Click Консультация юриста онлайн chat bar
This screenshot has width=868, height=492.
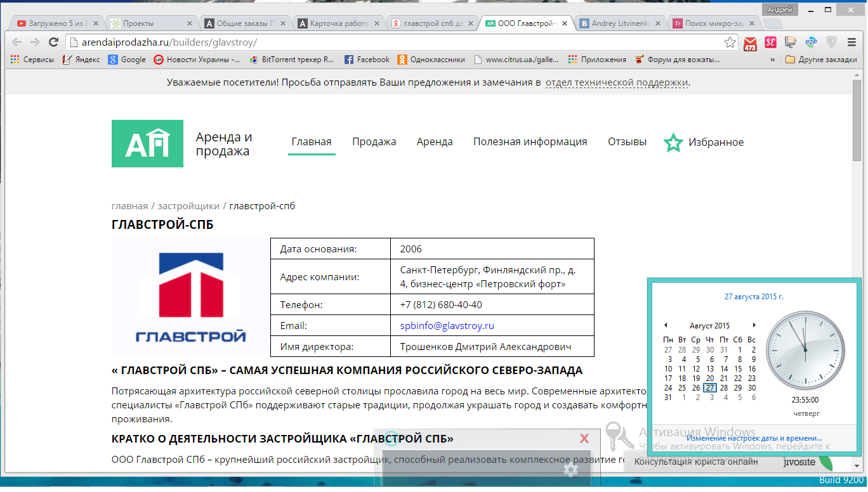click(696, 462)
